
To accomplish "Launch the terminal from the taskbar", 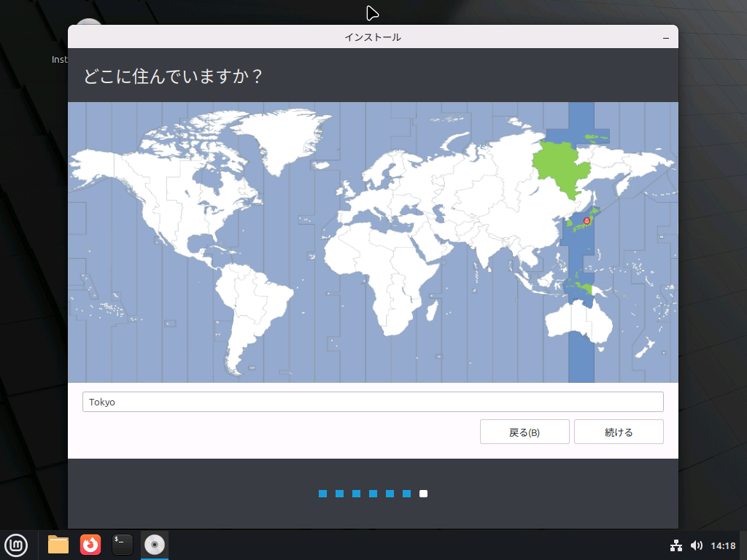I will pos(121,545).
